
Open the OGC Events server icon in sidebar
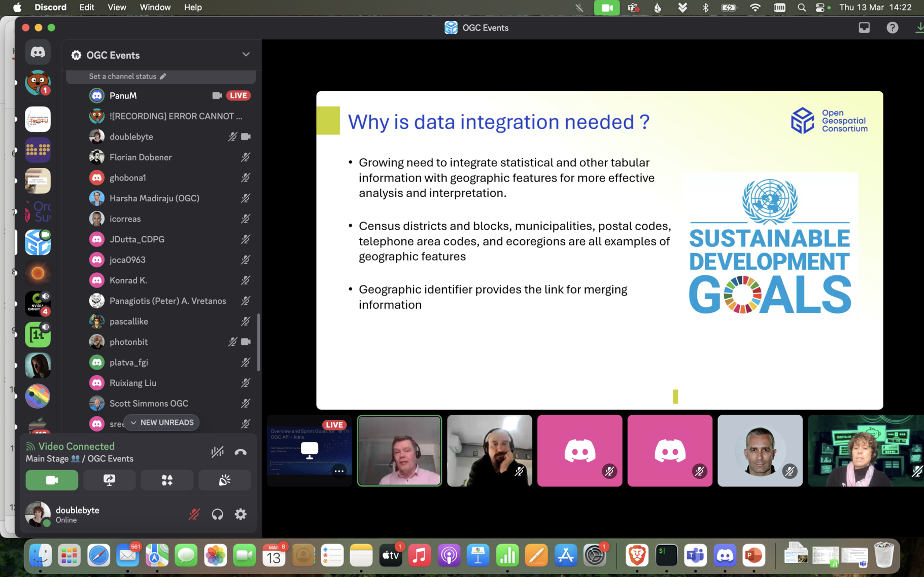pyautogui.click(x=38, y=242)
